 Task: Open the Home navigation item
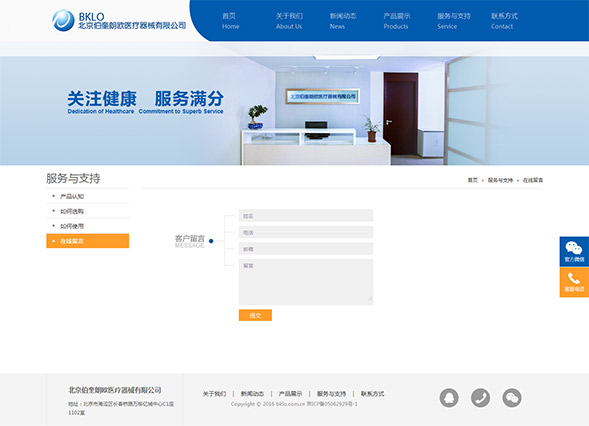230,21
